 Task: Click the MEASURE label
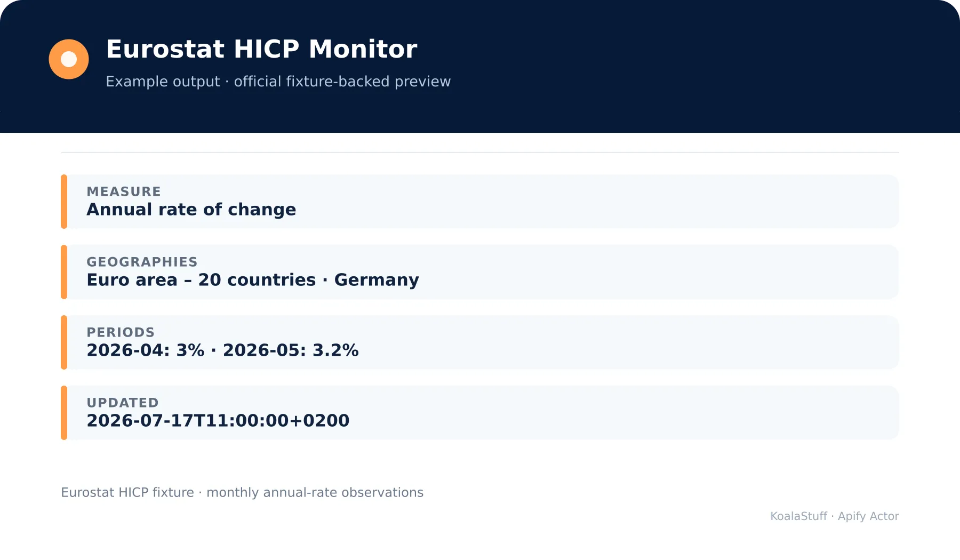coord(124,191)
